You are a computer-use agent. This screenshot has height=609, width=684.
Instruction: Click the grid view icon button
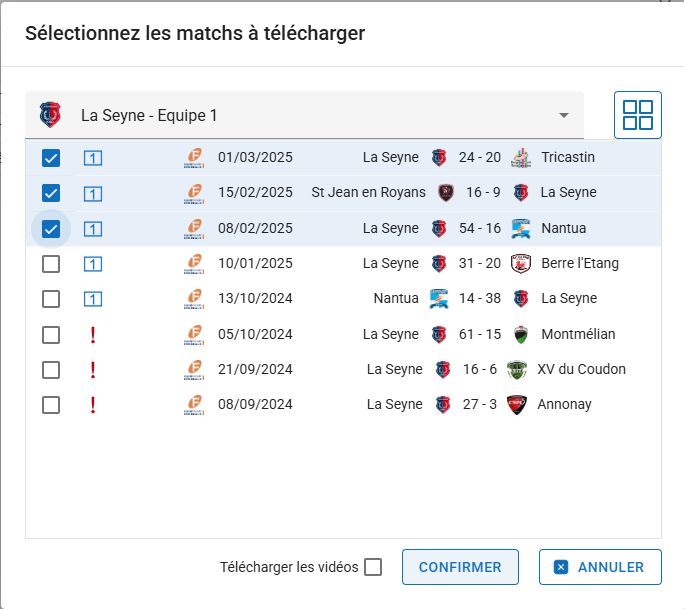637,115
